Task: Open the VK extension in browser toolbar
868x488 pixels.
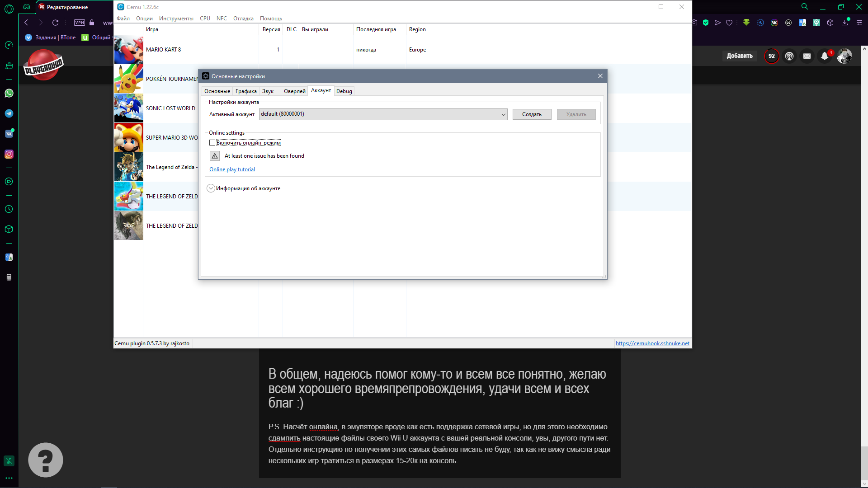Action: pyautogui.click(x=774, y=23)
